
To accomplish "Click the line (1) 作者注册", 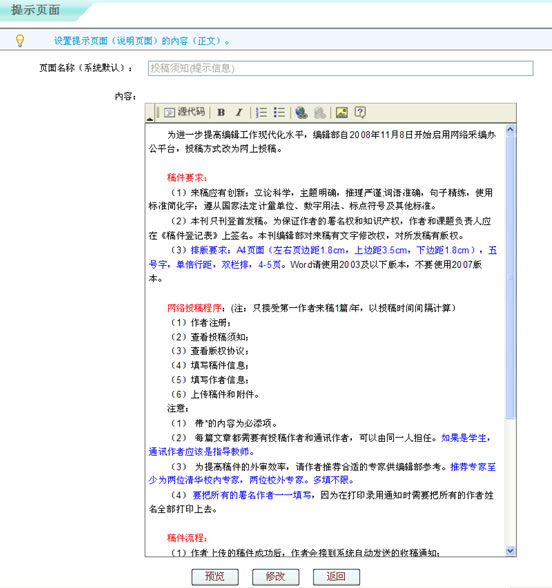I will (201, 322).
